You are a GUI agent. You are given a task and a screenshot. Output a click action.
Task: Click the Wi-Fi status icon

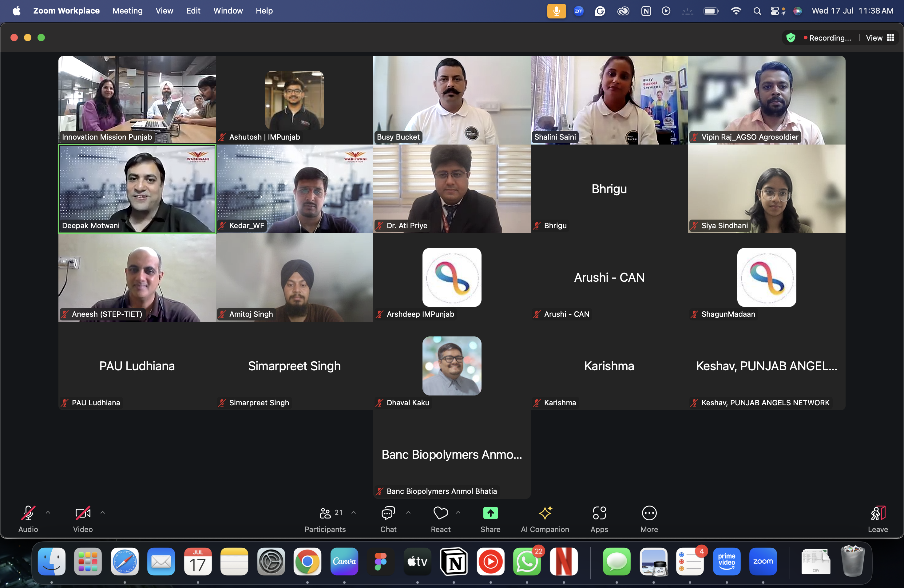(x=736, y=11)
